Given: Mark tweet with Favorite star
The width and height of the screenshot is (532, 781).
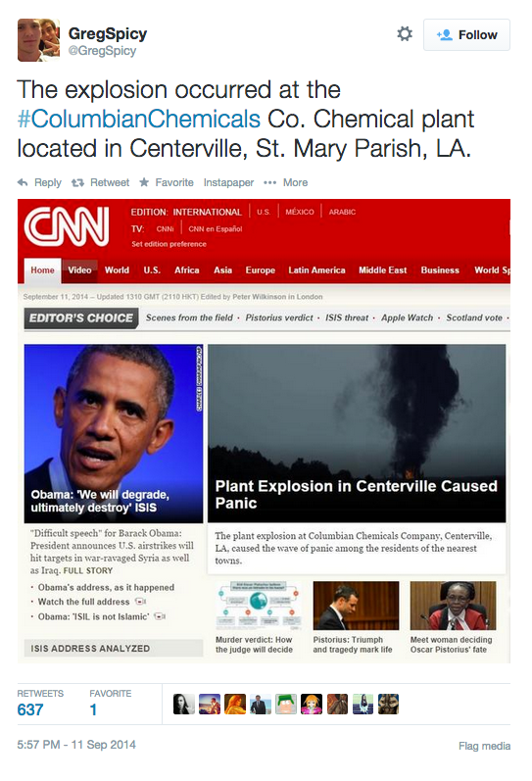Looking at the screenshot, I should point(167,183).
